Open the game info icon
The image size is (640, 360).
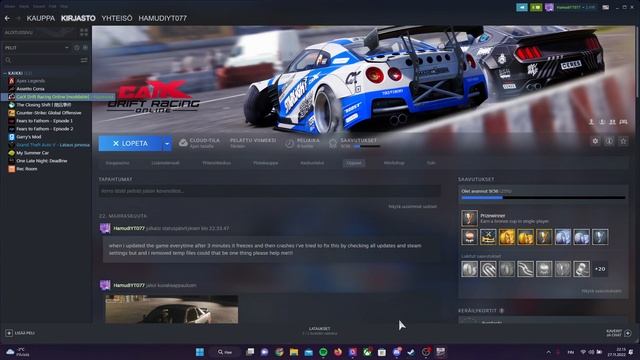pyautogui.click(x=609, y=141)
